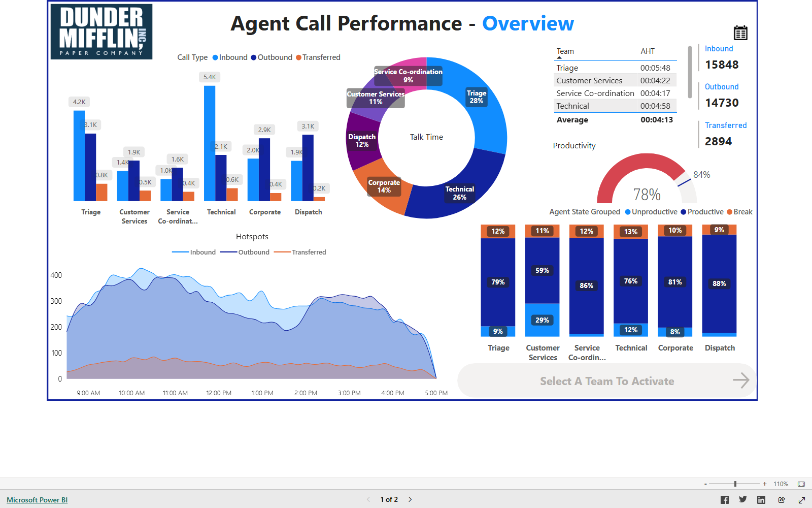Click the 5.4K Technical inbound bar
The height and width of the screenshot is (508, 812).
click(210, 143)
